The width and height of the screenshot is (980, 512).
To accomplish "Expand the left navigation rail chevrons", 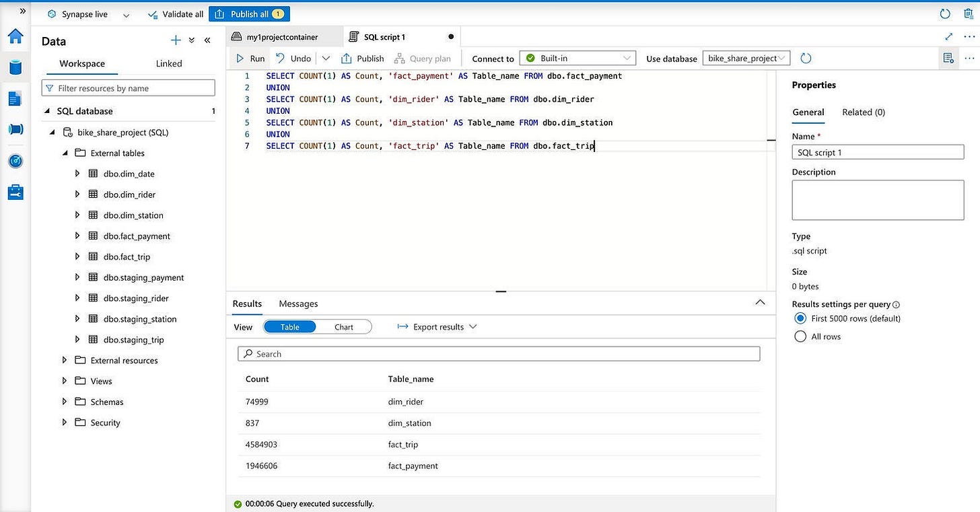I will coord(22,11).
